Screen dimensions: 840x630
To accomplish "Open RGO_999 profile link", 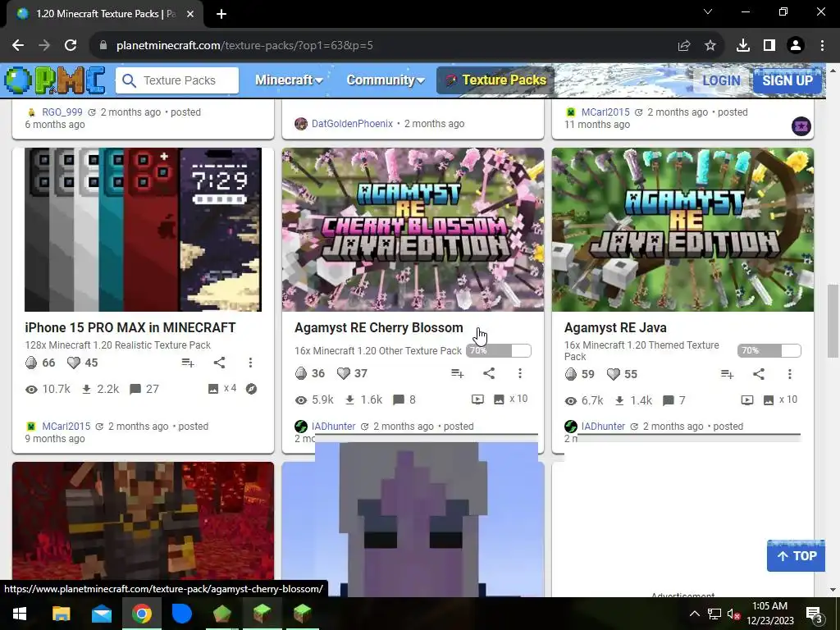I will pos(62,112).
